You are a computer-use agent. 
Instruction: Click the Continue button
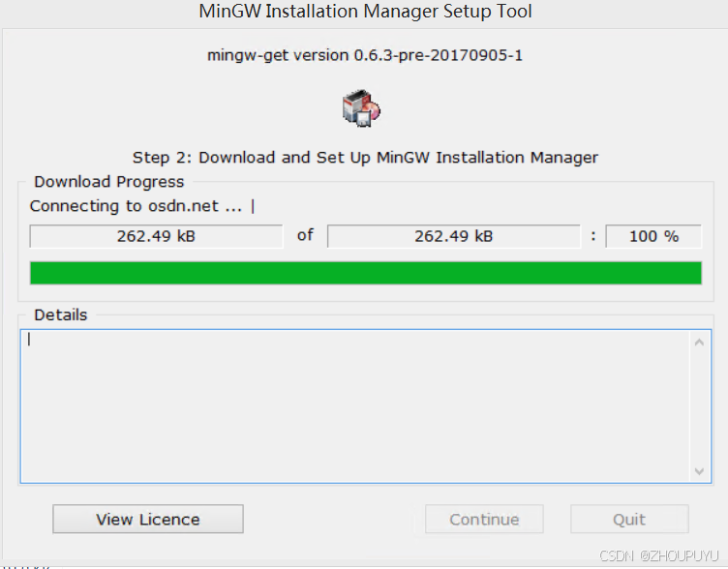[x=484, y=519]
